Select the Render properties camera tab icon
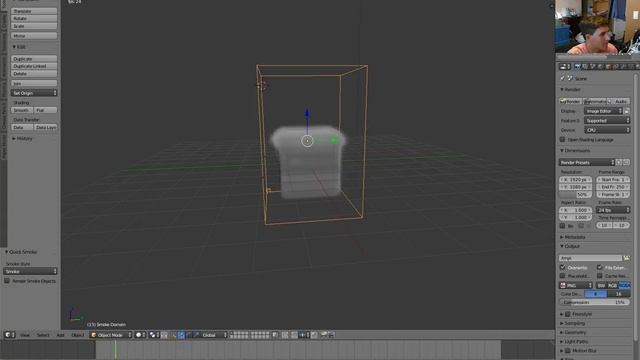This screenshot has height=360, width=640. (577, 67)
